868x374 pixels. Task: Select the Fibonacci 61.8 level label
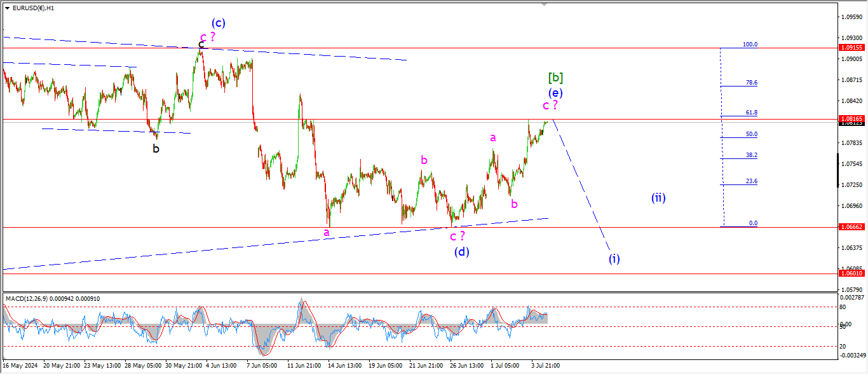tap(750, 113)
